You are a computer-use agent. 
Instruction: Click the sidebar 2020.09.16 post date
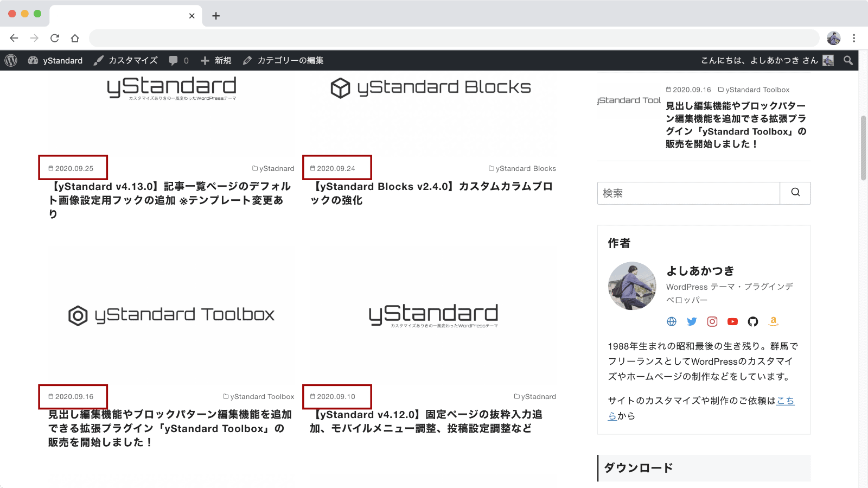tap(688, 90)
